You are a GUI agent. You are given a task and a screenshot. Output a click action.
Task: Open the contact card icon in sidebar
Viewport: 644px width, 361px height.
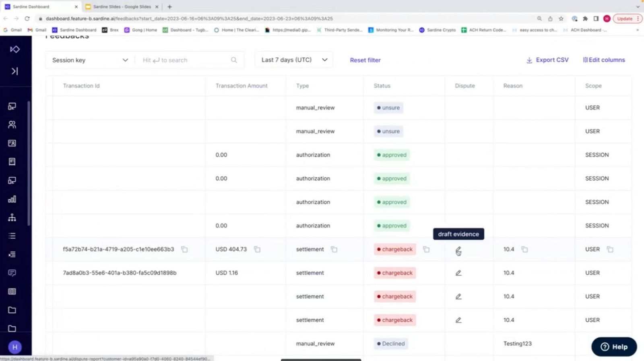[x=12, y=143]
